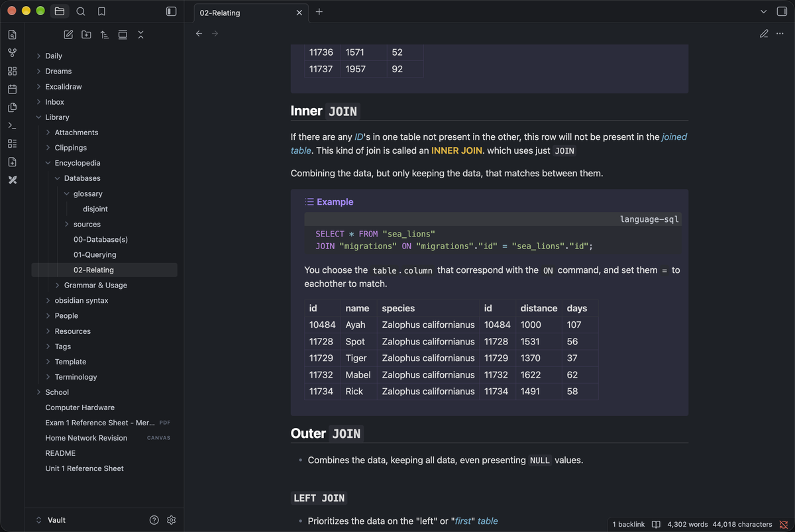795x532 pixels.
Task: Toggle the right sidebar
Action: (782, 11)
